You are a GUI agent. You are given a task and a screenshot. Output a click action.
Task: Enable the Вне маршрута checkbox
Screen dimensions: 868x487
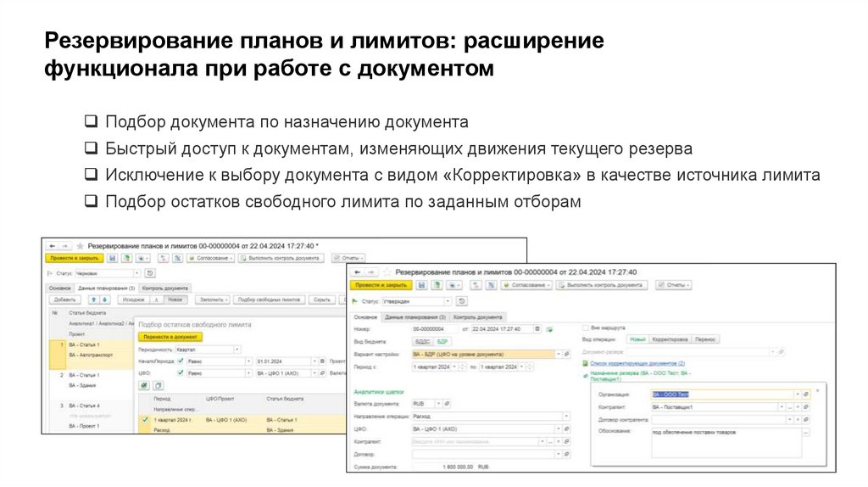point(585,328)
